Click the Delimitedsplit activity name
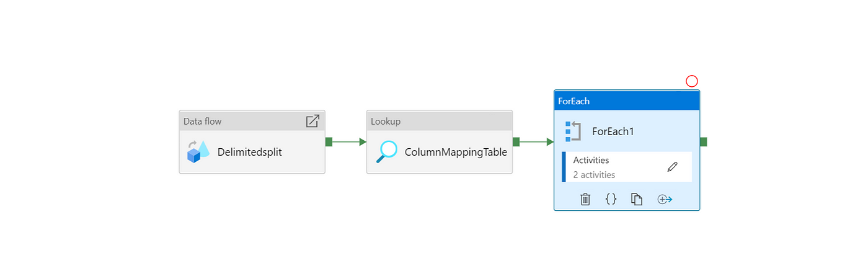This screenshot has height=258, width=868. coord(250,152)
